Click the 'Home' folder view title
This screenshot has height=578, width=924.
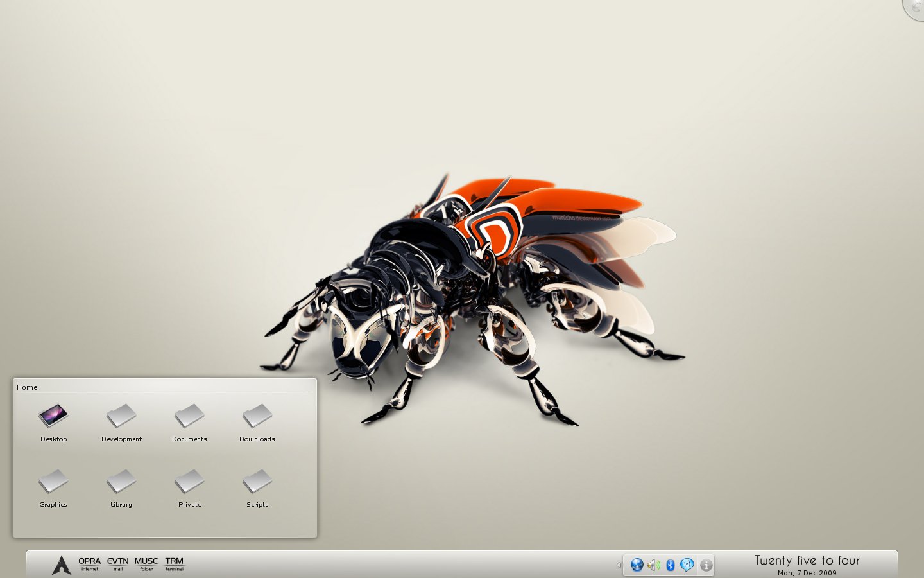point(27,387)
